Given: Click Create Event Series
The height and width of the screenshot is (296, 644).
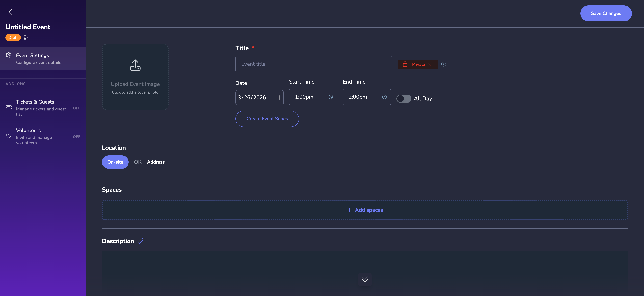Looking at the screenshot, I should 267,119.
